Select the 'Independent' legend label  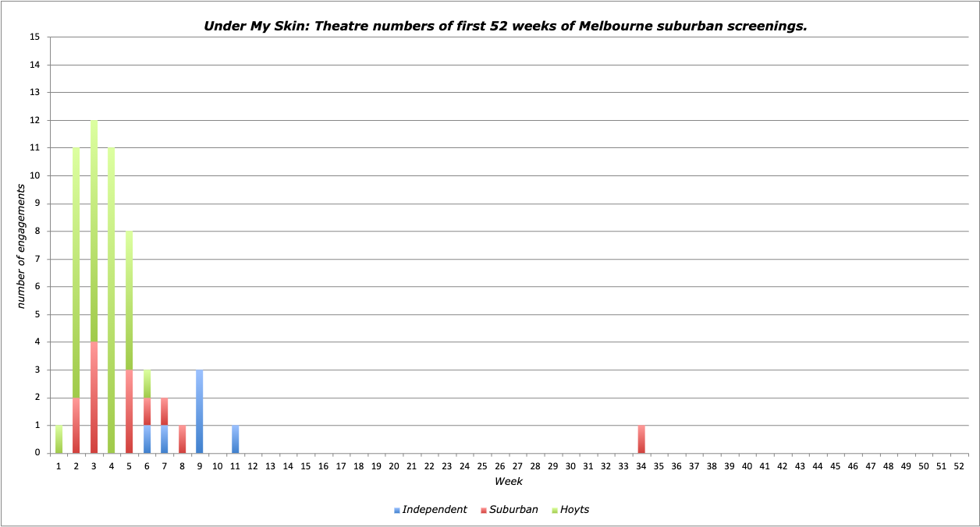[x=434, y=510]
